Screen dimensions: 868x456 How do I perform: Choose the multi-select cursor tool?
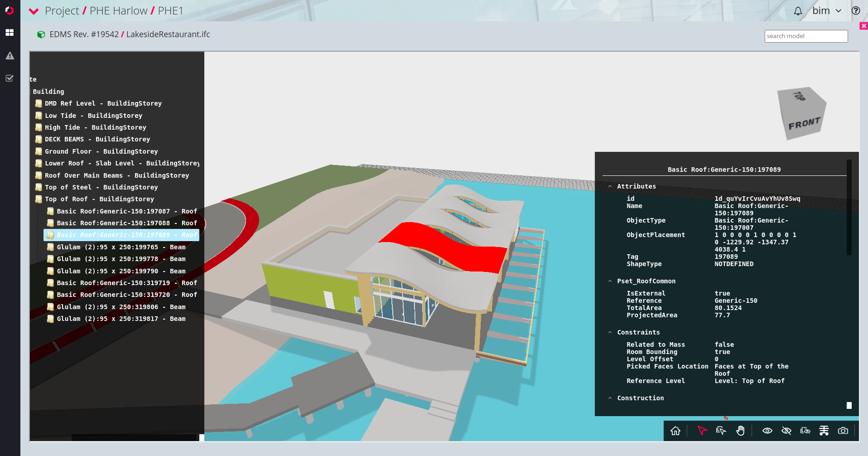coord(721,431)
